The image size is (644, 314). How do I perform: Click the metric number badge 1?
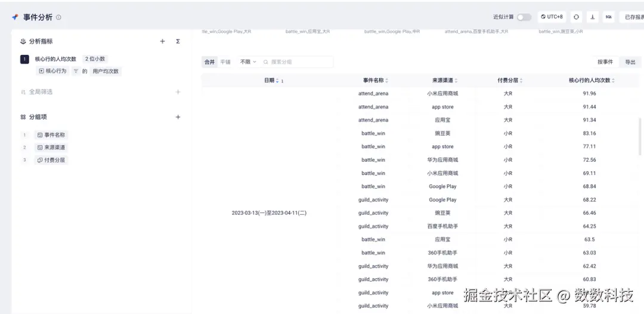pyautogui.click(x=24, y=59)
